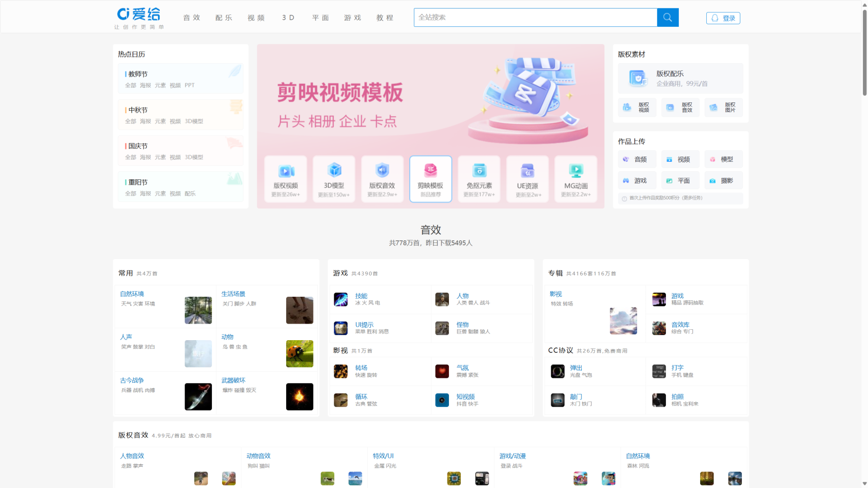The width and height of the screenshot is (868, 488).
Task: Open the 视频 navigation menu
Action: click(256, 18)
